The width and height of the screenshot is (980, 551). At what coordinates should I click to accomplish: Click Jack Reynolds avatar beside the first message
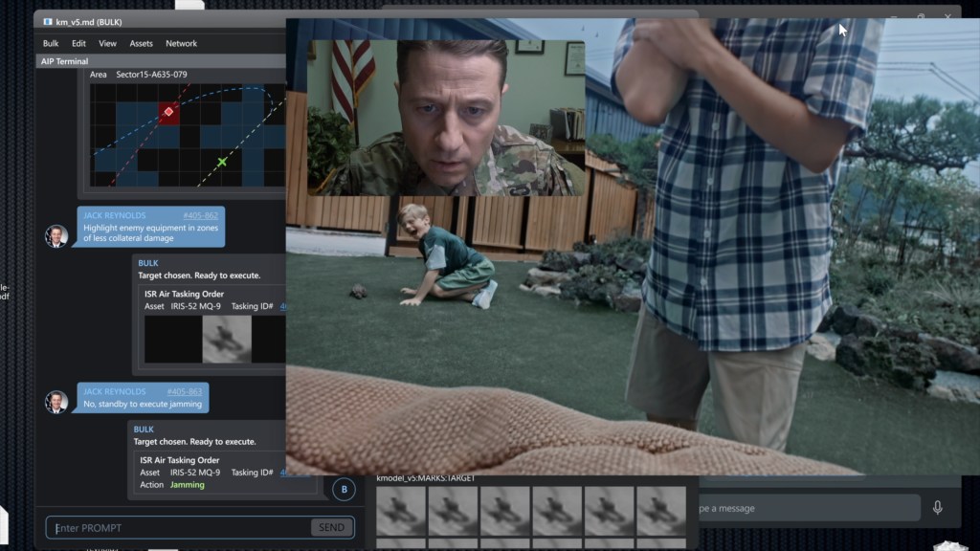click(56, 235)
